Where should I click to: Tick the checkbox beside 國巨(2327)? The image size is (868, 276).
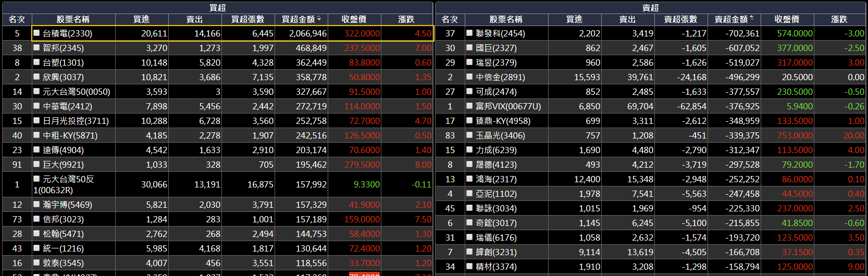click(469, 47)
